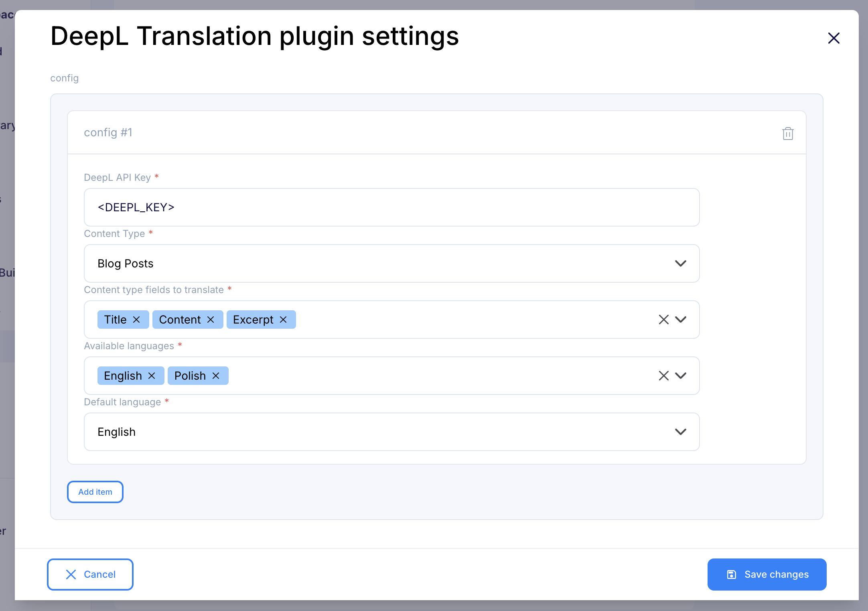Open the Default language dropdown
Screen dimensions: 868x611
pyautogui.click(x=391, y=432)
